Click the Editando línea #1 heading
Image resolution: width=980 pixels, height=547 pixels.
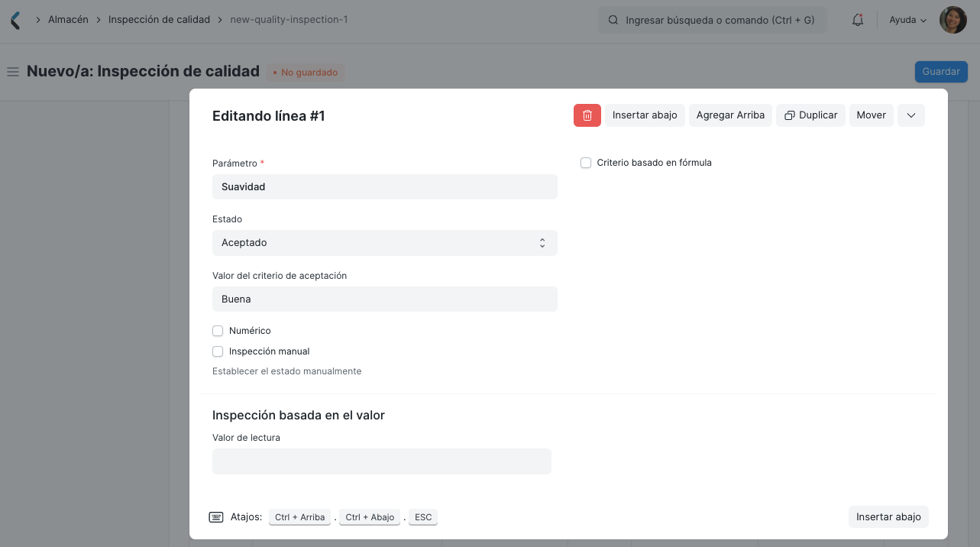tap(269, 116)
